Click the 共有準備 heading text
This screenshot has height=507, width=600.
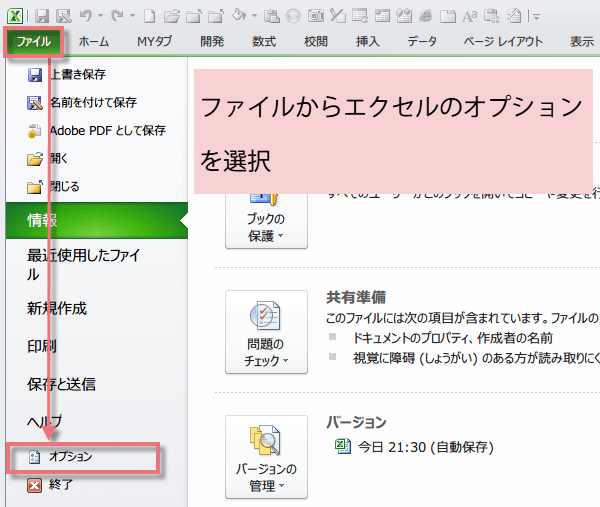pyautogui.click(x=356, y=297)
